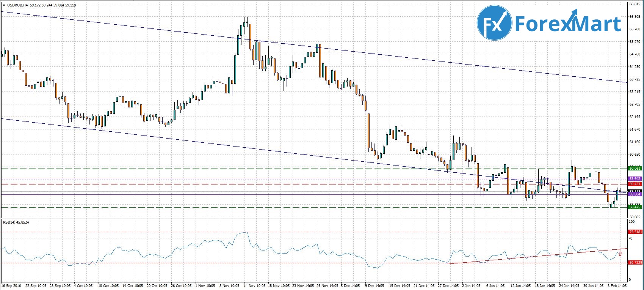The width and height of the screenshot is (644, 290).
Task: Click the 66.300 price axis label
Action: 635,17
